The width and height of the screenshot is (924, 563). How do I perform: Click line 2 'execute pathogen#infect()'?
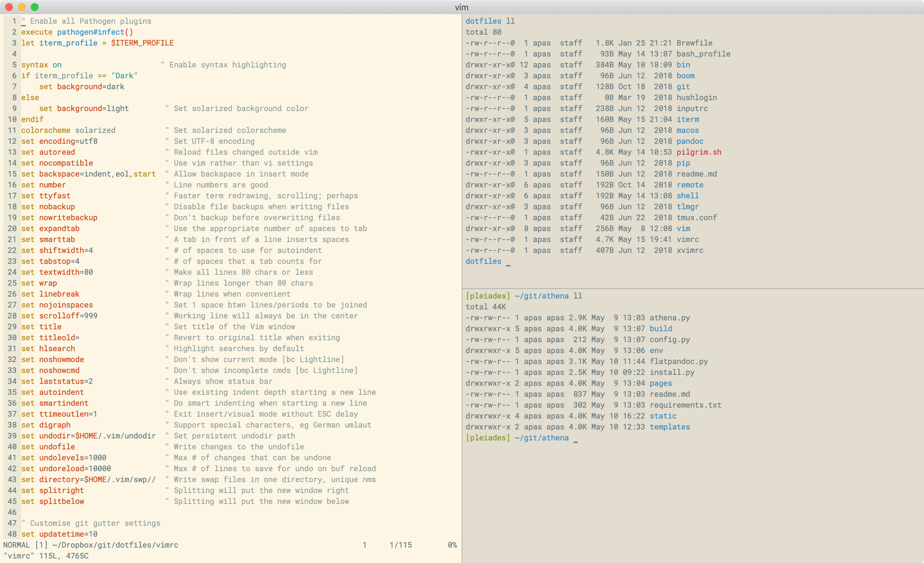coord(77,32)
